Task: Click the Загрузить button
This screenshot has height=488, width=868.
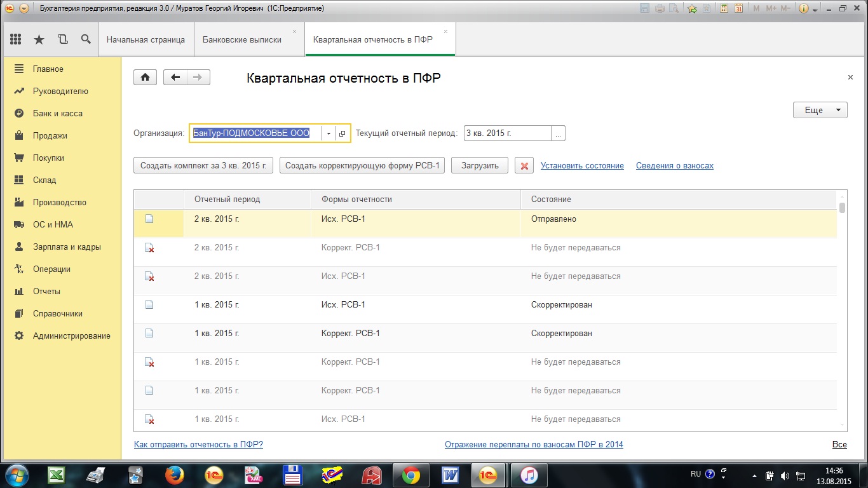Action: tap(479, 165)
